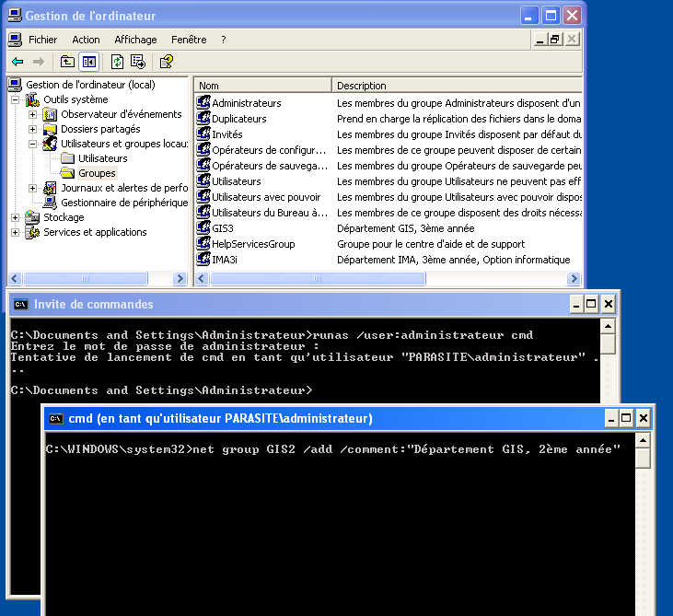Image resolution: width=673 pixels, height=616 pixels.
Task: Click Invite de commandes title bar icon
Action: pos(20,305)
